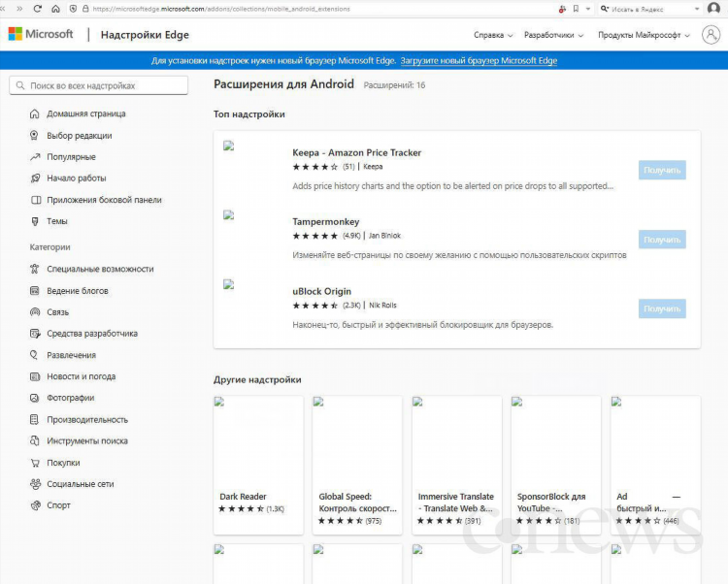Screen dimensions: 728x584
Task: Get the Tampermonkey extension
Action: [662, 240]
